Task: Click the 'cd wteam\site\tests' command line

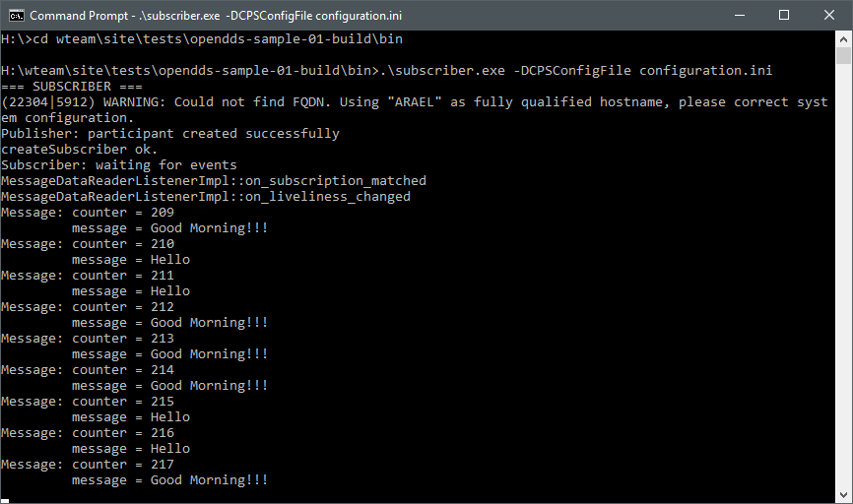Action: (202, 39)
